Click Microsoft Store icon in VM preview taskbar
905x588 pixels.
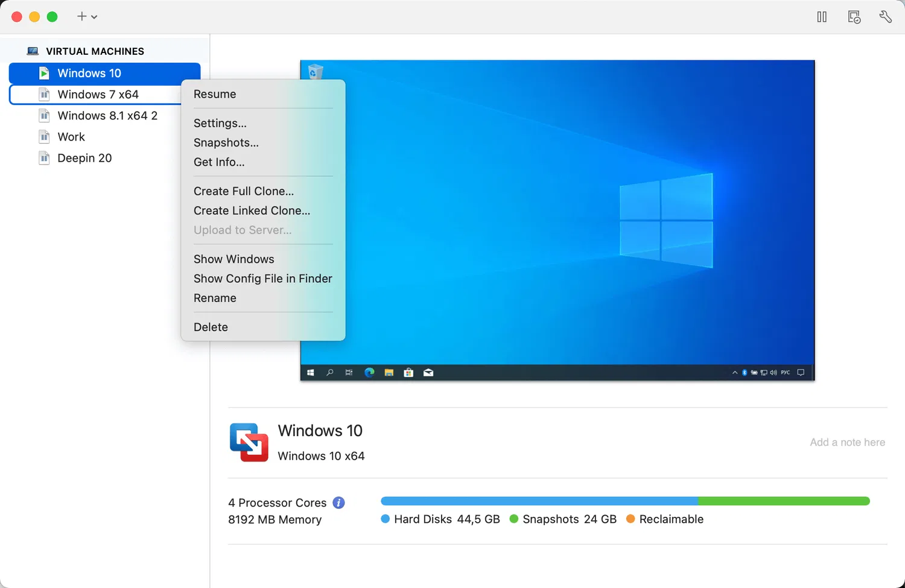pos(408,373)
